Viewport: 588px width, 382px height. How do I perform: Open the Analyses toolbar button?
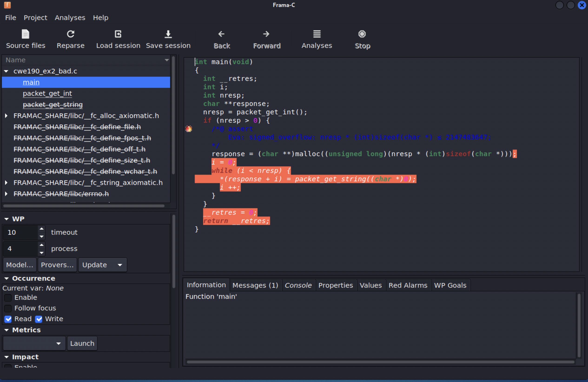(317, 39)
